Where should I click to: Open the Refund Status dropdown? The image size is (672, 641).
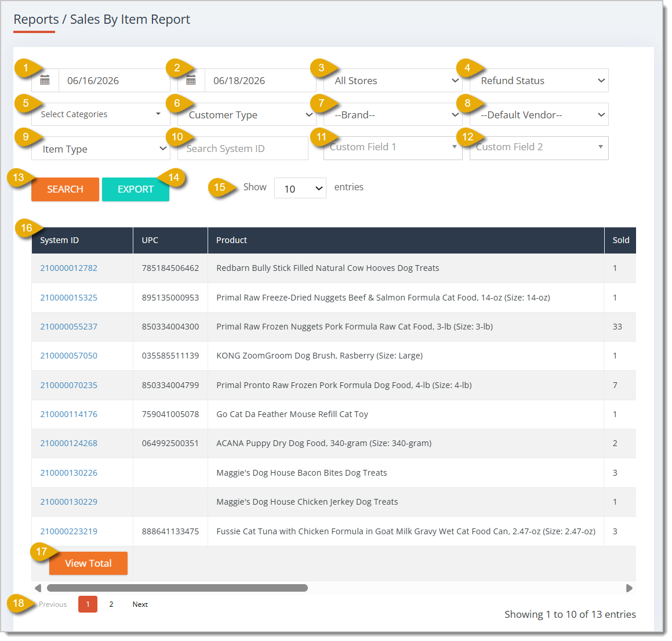click(x=539, y=80)
